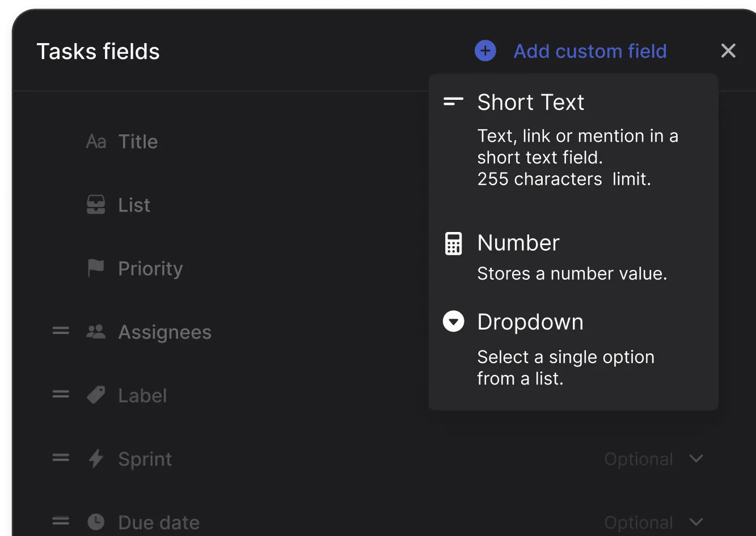Click the Aa icon beside Title
The image size is (756, 536).
[x=96, y=141]
